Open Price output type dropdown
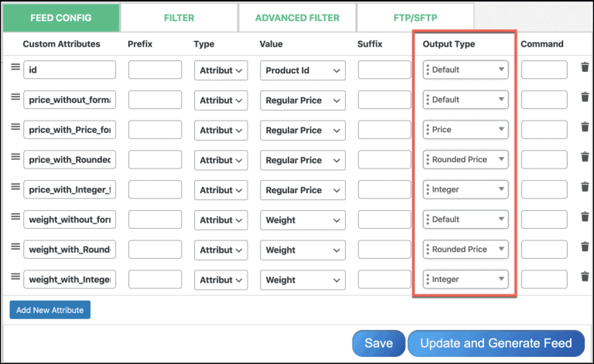The image size is (594, 364). tap(466, 130)
